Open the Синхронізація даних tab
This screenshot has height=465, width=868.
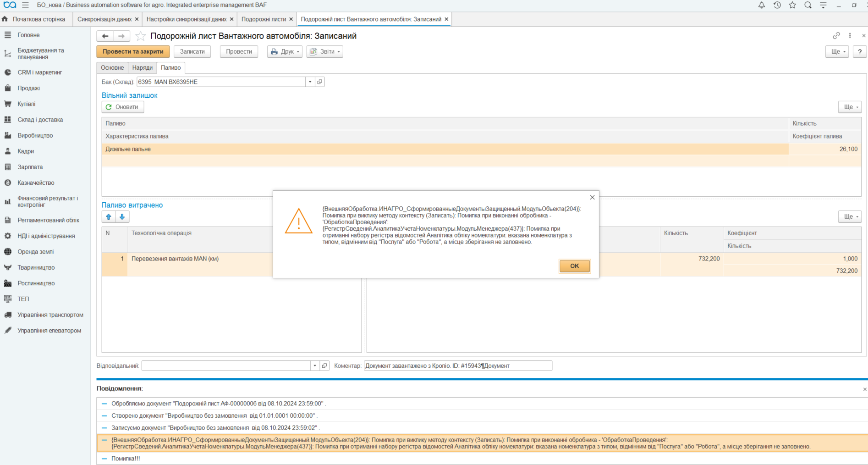click(104, 19)
